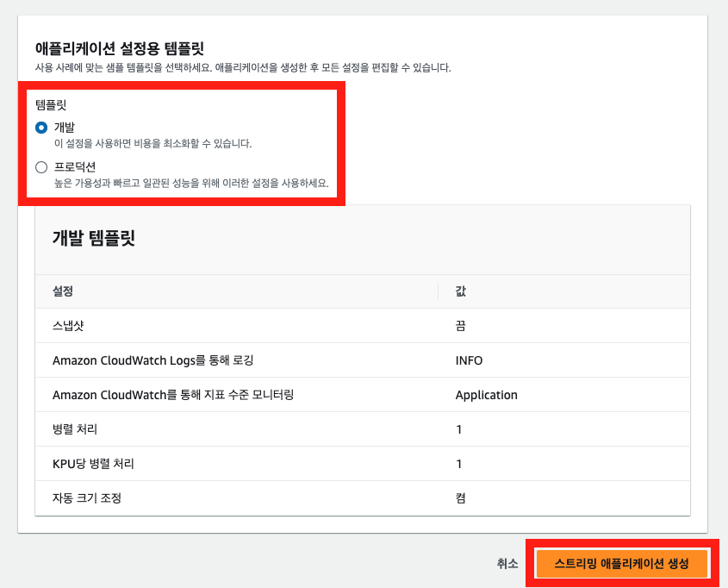Screen dimensions: 728x588
Task: Select the CloudWatch 지표 수준 모니터링 row
Action: coord(363,395)
